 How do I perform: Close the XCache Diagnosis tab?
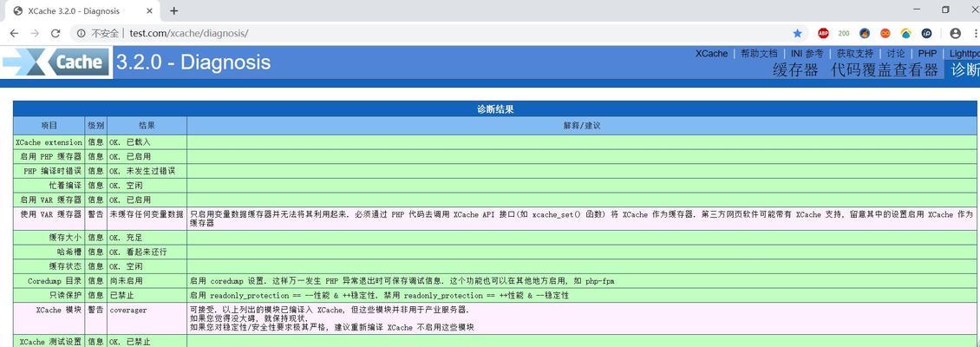[151, 10]
